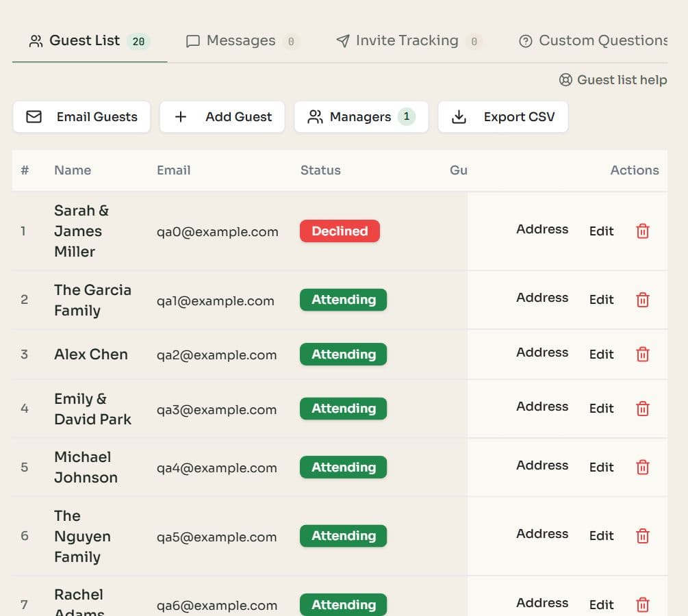Remove Emily & David Park via trash icon
Screen dimensions: 688x616
642,409
